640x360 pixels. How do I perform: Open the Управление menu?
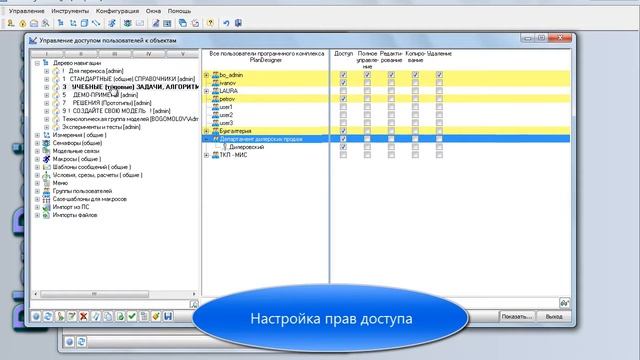point(27,11)
